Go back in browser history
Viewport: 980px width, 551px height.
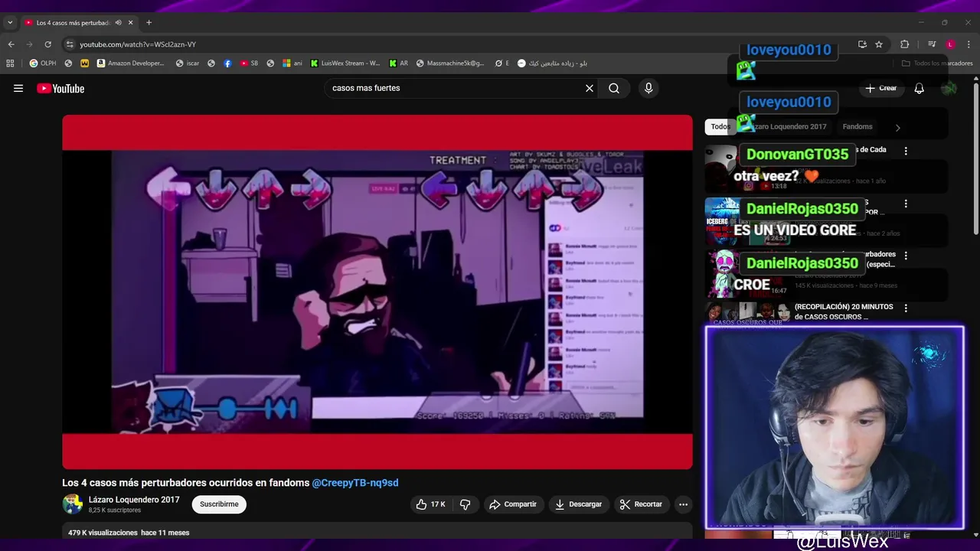11,44
